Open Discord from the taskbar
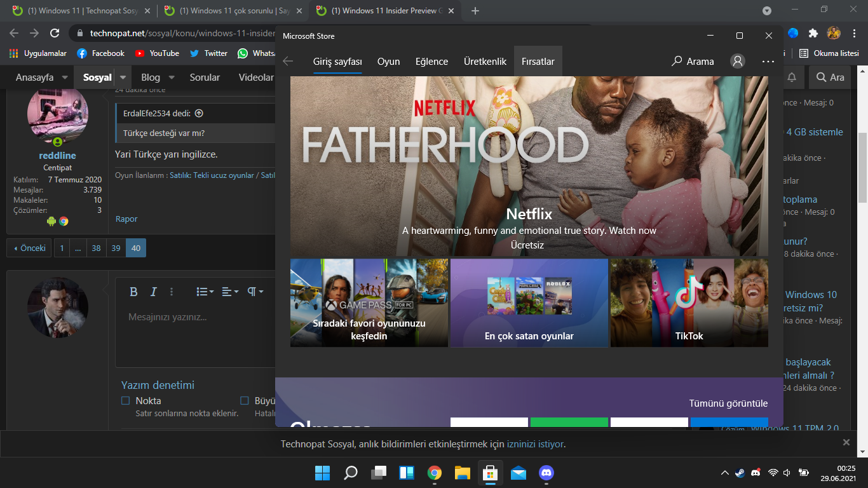 point(546,473)
